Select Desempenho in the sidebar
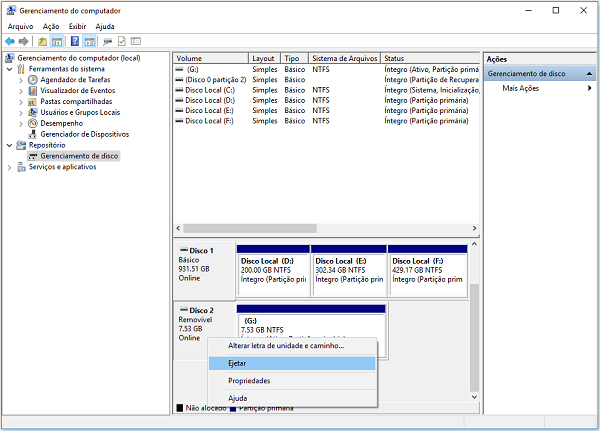The image size is (600, 431). 62,123
